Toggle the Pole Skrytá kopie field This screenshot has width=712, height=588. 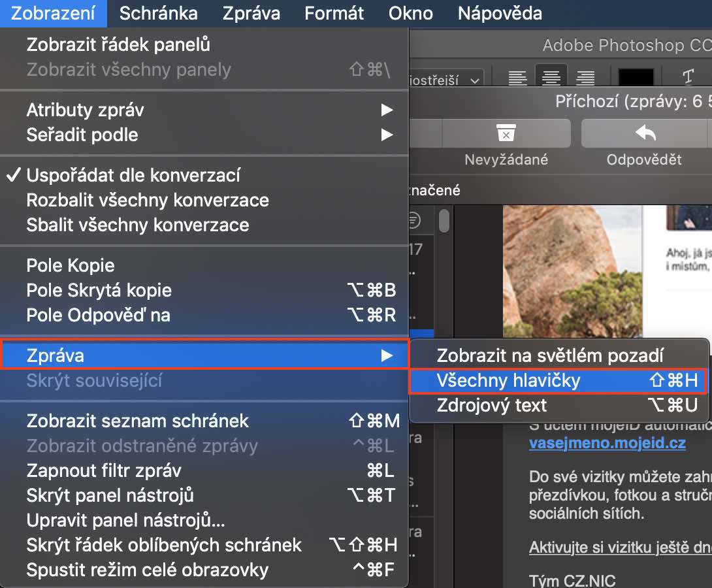204,291
